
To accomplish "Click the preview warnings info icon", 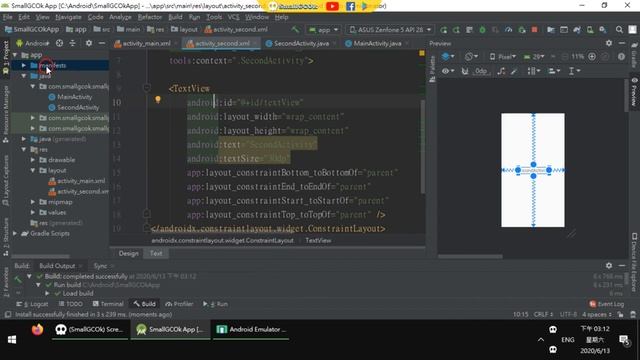I will point(621,56).
